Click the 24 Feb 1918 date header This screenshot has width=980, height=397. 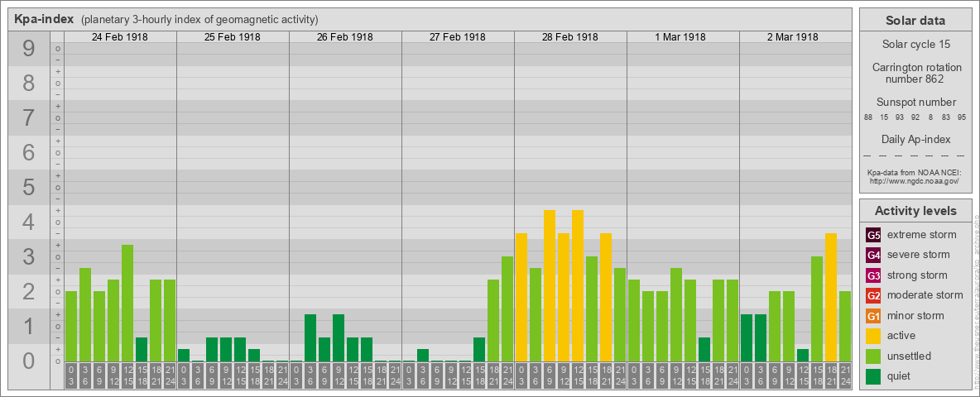point(120,37)
